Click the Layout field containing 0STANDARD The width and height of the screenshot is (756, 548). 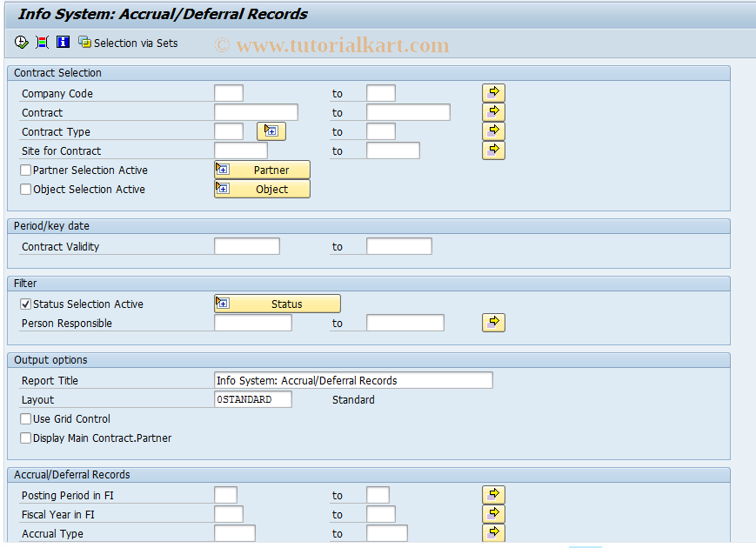253,399
